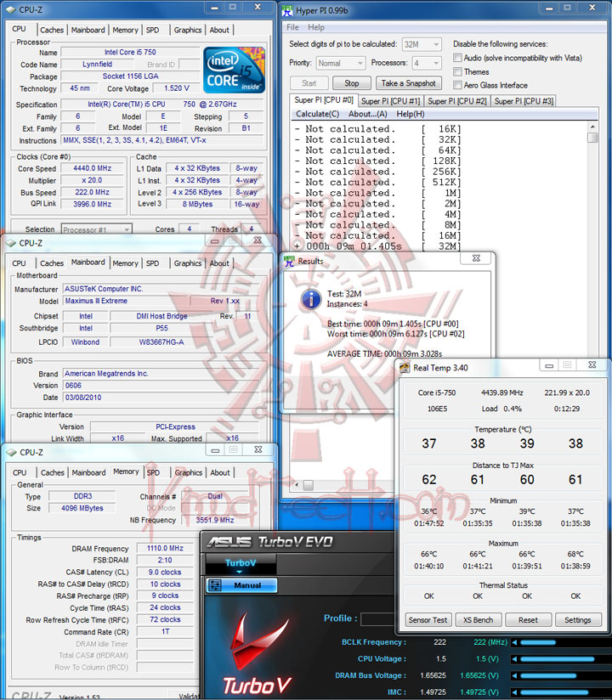
Task: Select the TurboV Manual mode button
Action: (241, 585)
